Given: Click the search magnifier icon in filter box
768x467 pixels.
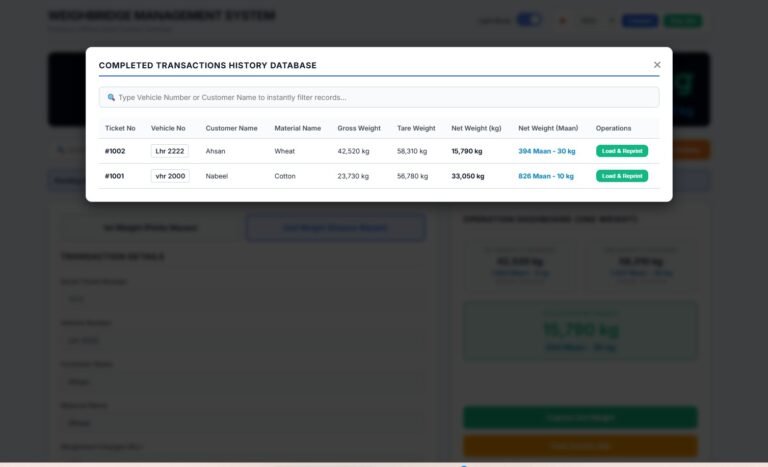Looking at the screenshot, I should pos(111,98).
